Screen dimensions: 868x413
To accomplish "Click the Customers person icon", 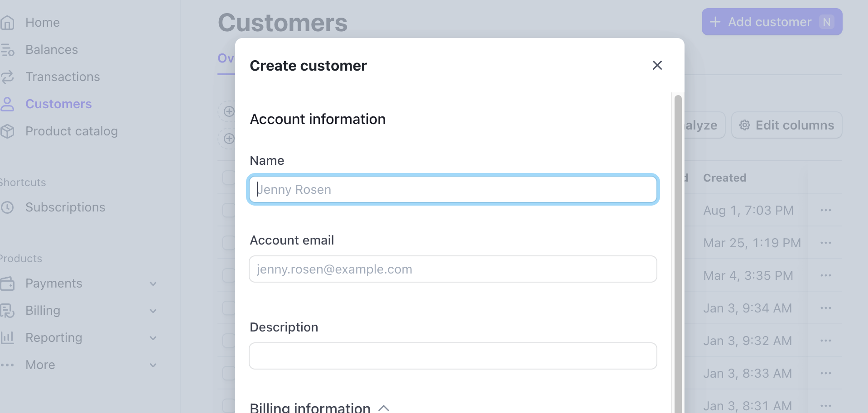I will coord(7,104).
